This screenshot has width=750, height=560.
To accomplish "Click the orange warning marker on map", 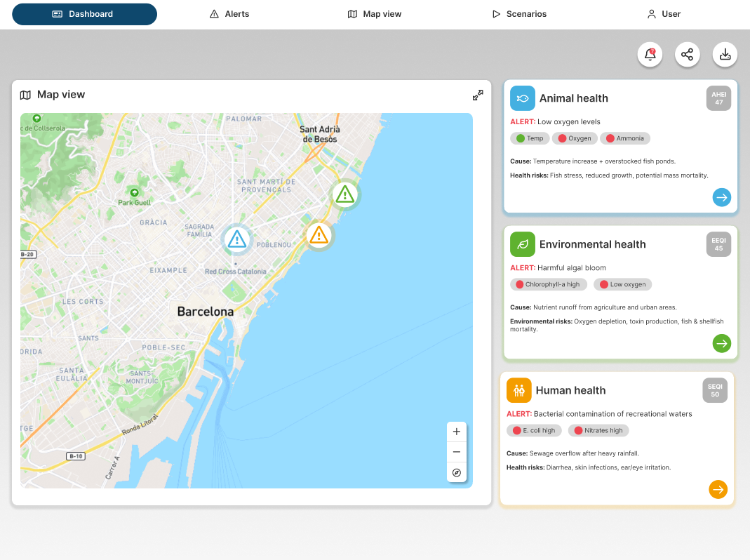I will (319, 234).
